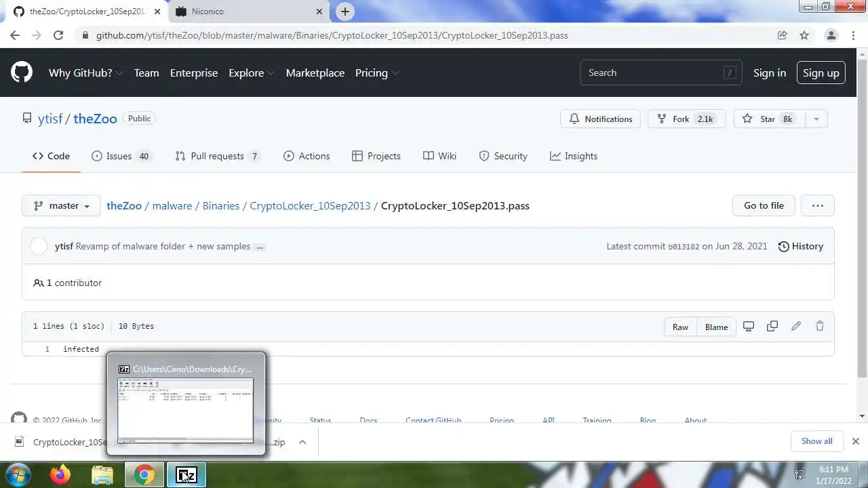The image size is (868, 488).
Task: Click 7-Zip taskbar icon
Action: click(186, 474)
